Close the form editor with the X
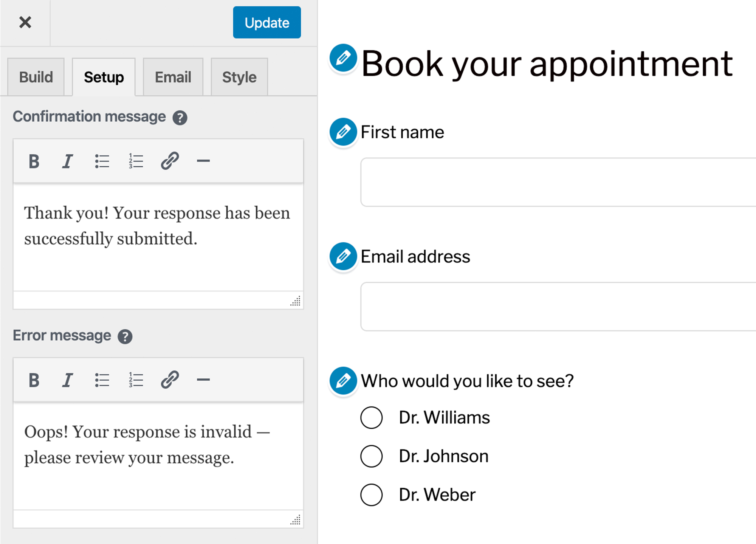Screen dimensions: 756x544 [25, 23]
